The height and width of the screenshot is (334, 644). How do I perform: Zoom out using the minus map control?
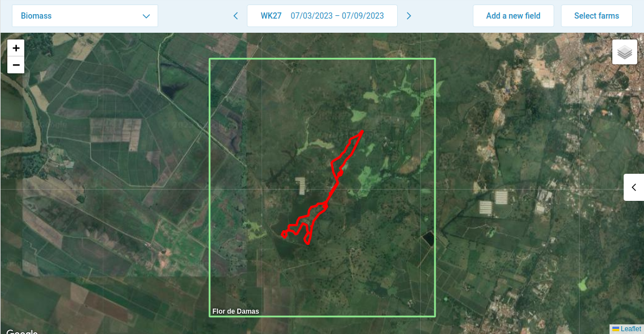[x=16, y=65]
